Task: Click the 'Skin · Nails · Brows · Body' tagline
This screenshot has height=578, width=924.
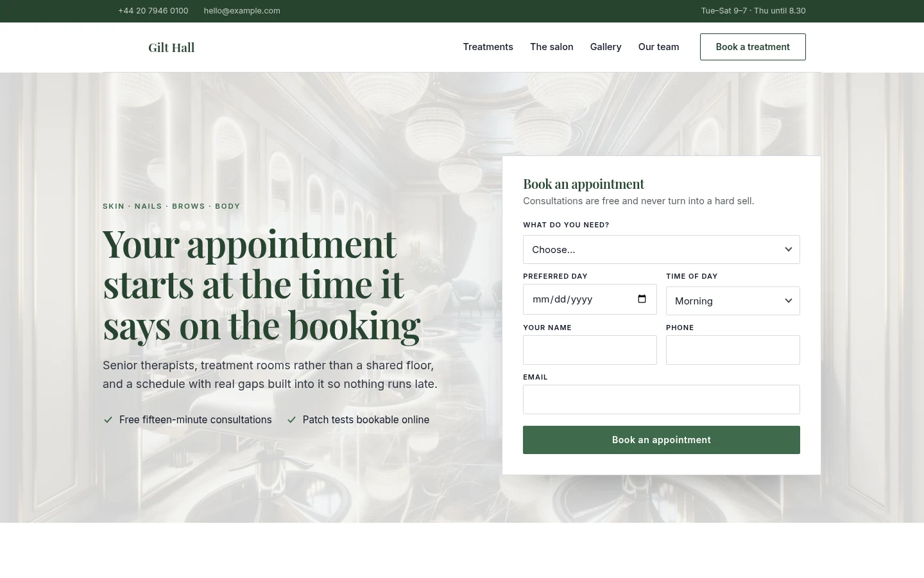Action: click(x=171, y=206)
